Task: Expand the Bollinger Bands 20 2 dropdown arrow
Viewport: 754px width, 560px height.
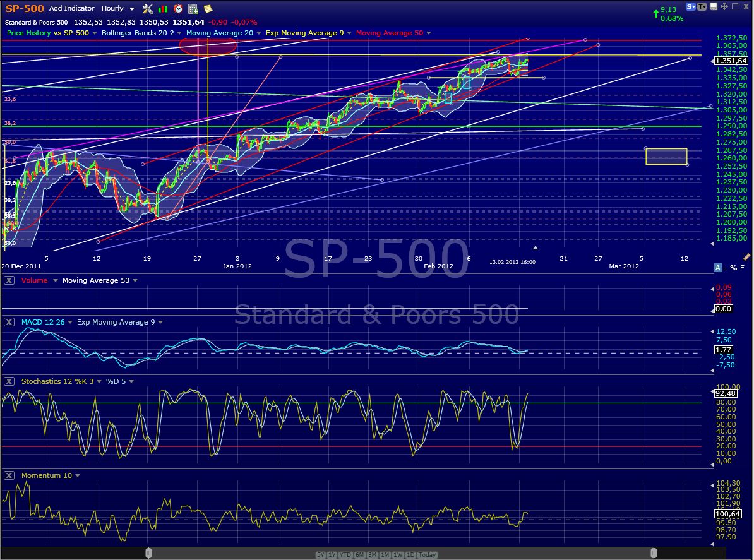Action: pyautogui.click(x=179, y=33)
